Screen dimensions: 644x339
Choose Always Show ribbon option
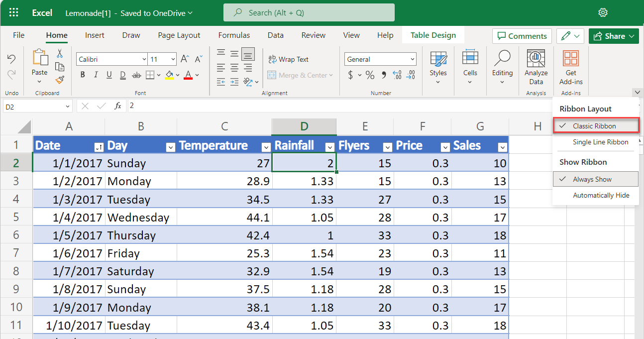click(x=596, y=179)
